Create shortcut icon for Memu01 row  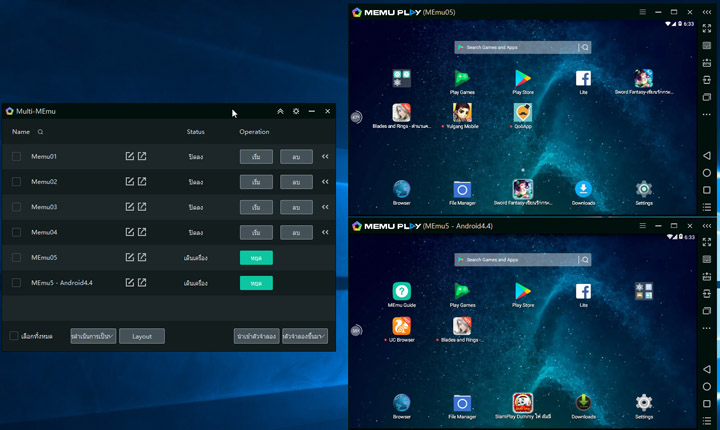pyautogui.click(x=142, y=156)
